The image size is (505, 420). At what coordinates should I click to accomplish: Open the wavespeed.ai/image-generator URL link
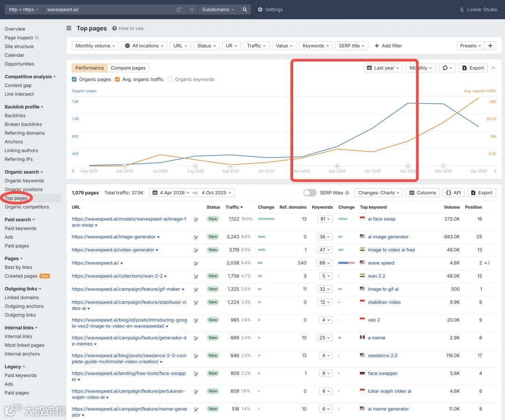(x=114, y=237)
